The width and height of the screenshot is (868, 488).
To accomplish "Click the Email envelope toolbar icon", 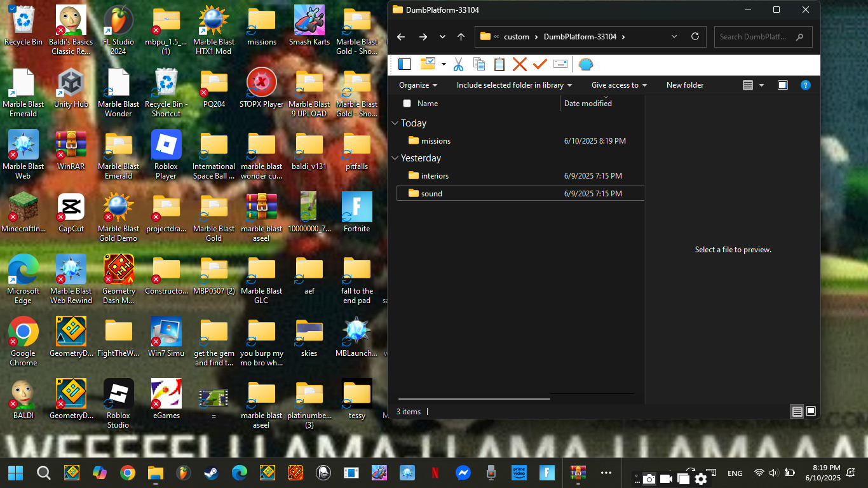I will click(x=560, y=64).
